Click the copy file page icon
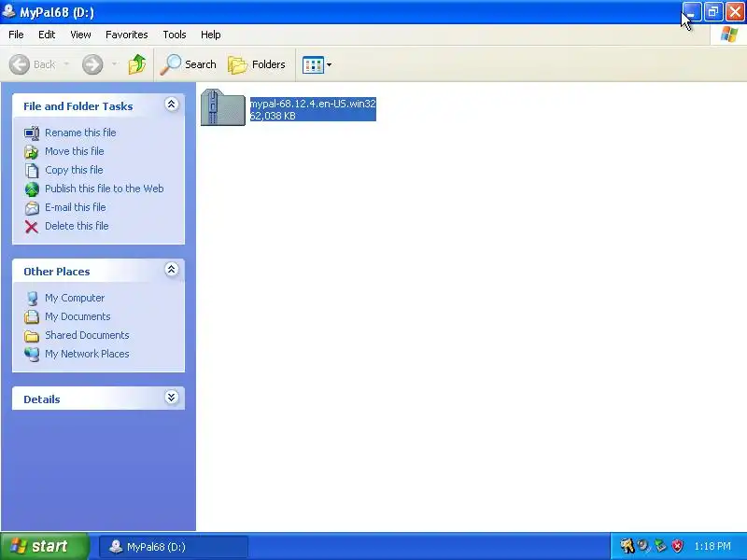 pyautogui.click(x=32, y=170)
